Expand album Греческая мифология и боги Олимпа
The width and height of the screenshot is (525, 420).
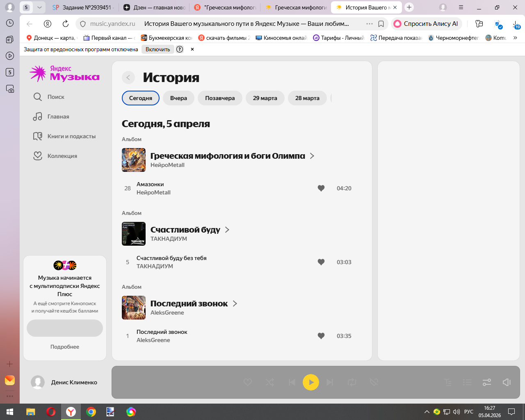(312, 156)
